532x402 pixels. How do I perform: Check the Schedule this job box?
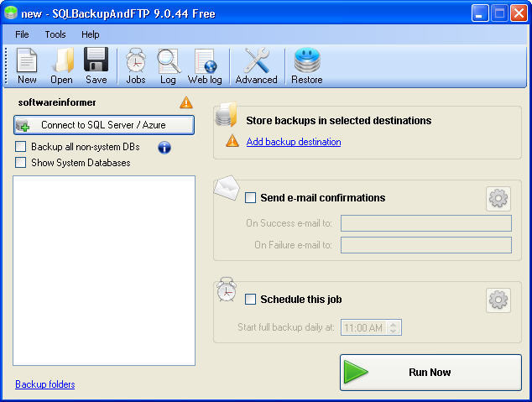click(x=250, y=300)
